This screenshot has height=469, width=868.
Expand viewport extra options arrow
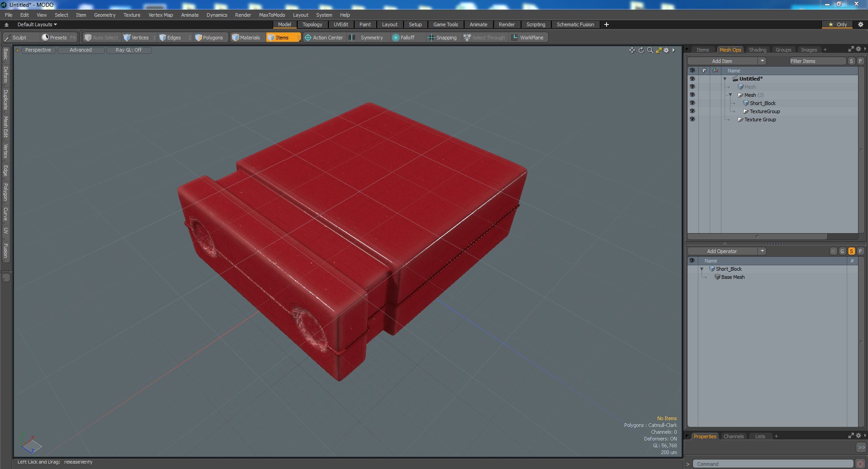(x=674, y=50)
